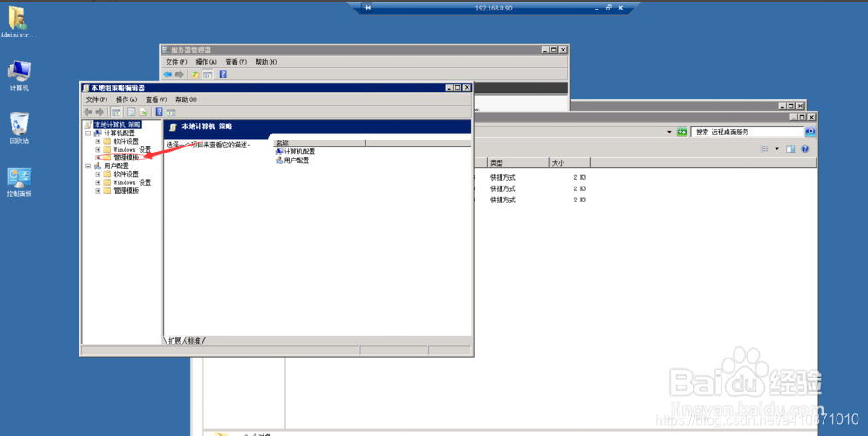Restore down remote desktop connection bar button
This screenshot has height=436, width=868.
click(609, 8)
